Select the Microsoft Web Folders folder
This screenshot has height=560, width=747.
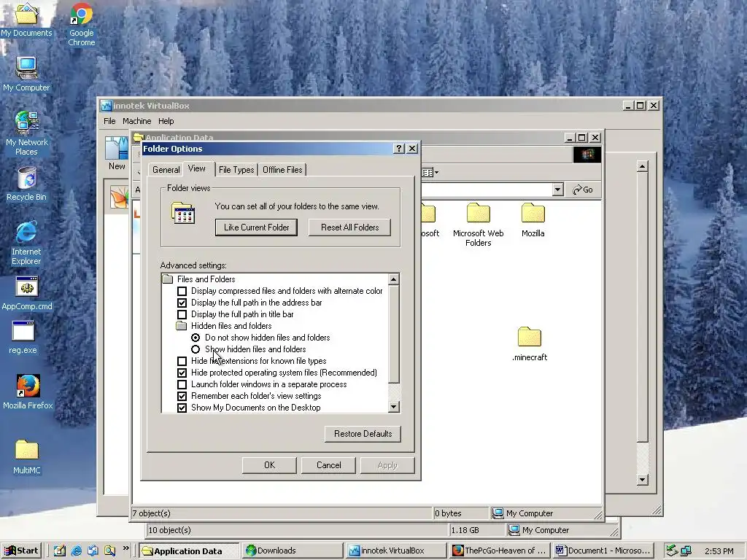pyautogui.click(x=478, y=225)
